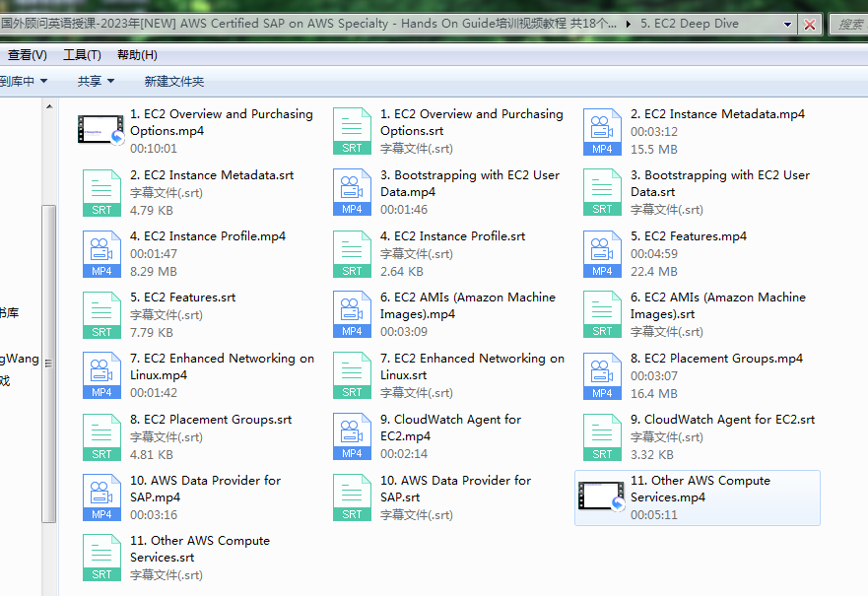The image size is (868, 596).
Task: Click 5. EC2 Deep Dive breadcrumb segment
Action: tap(690, 24)
